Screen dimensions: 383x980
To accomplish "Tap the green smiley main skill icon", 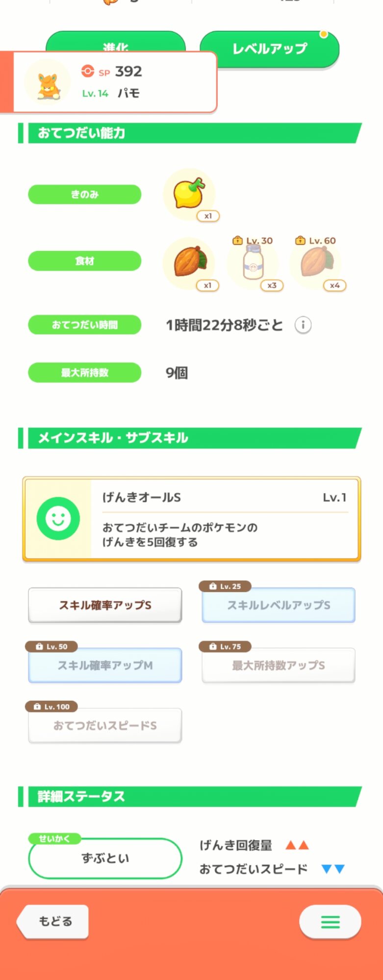I will pyautogui.click(x=58, y=518).
